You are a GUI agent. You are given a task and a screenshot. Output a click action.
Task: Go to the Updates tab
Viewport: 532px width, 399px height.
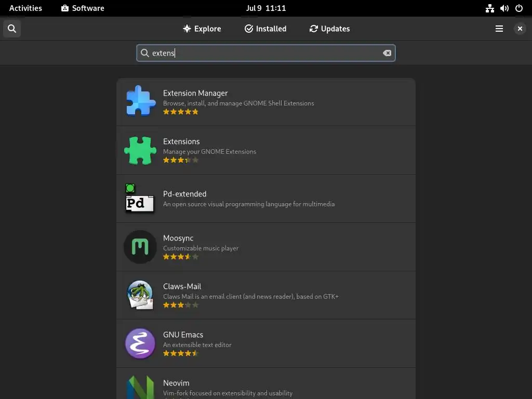(x=329, y=29)
